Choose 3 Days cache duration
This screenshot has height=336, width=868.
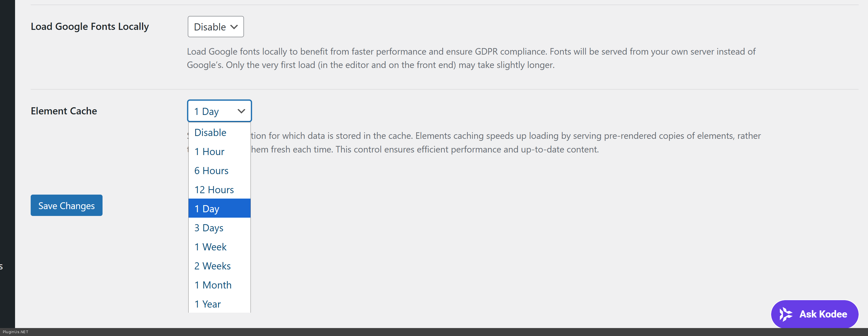click(209, 228)
